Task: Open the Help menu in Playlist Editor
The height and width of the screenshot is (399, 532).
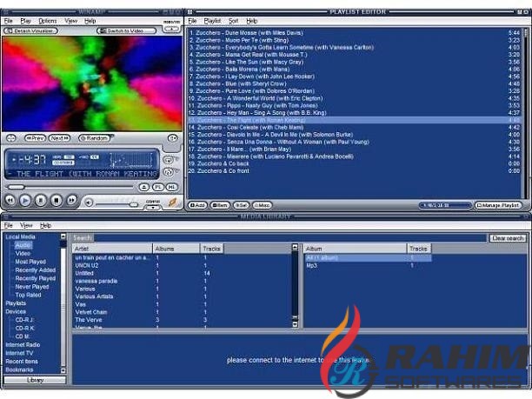Action: point(252,21)
